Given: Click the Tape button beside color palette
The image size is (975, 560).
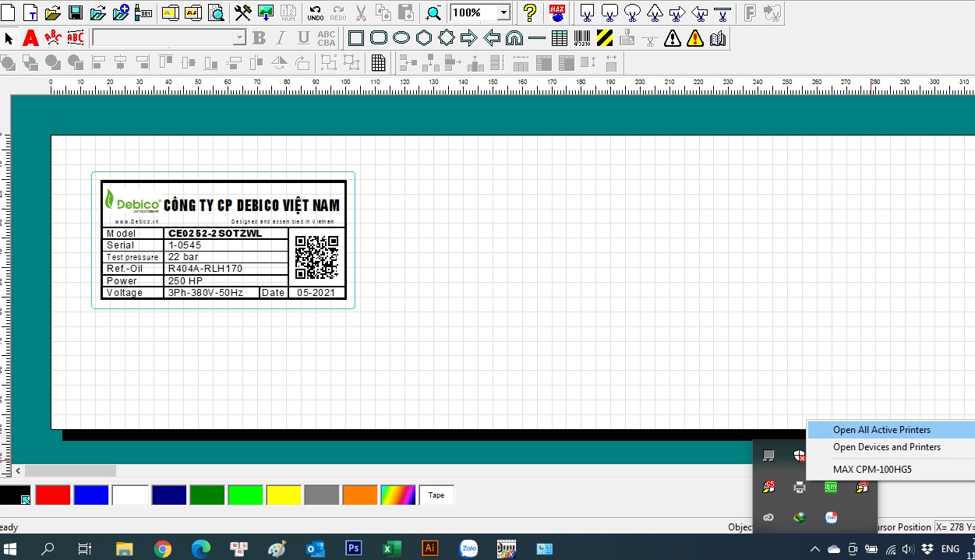Looking at the screenshot, I should tap(436, 495).
